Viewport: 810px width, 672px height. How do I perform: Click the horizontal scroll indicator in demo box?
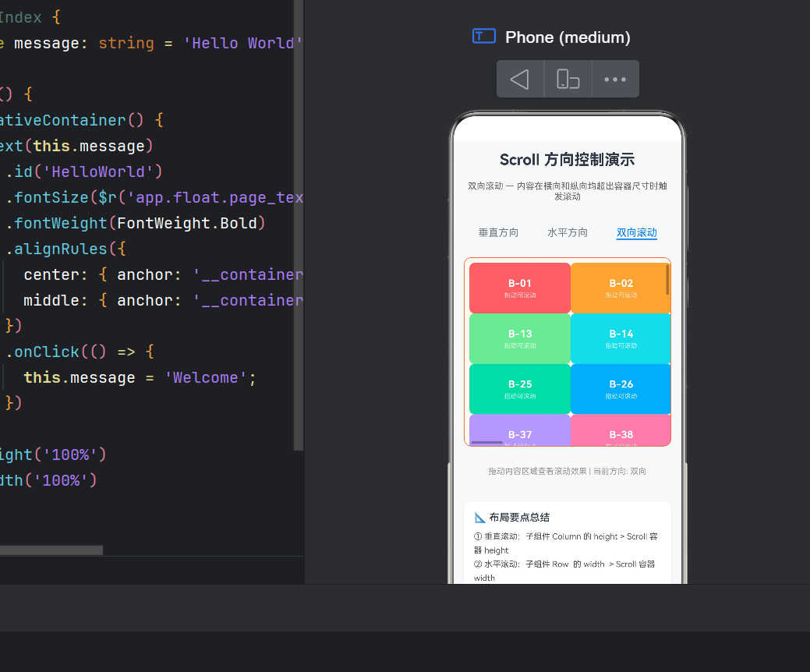[487, 443]
